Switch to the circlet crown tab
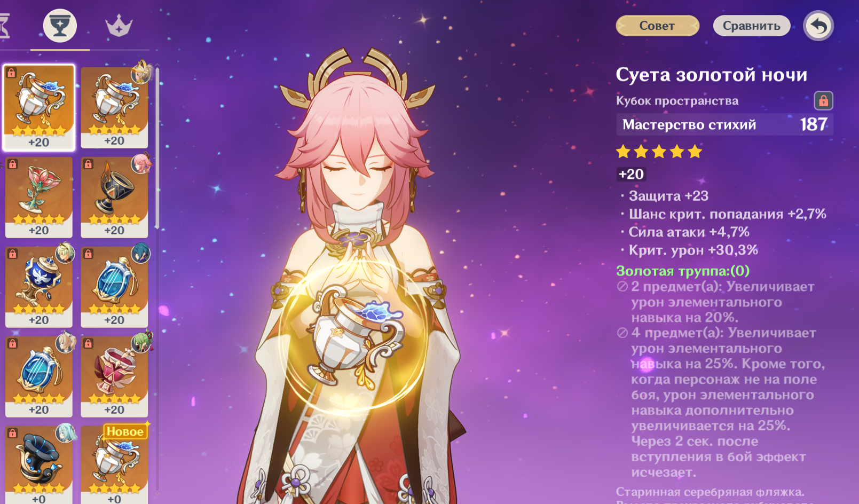Image resolution: width=859 pixels, height=504 pixels. pyautogui.click(x=119, y=25)
